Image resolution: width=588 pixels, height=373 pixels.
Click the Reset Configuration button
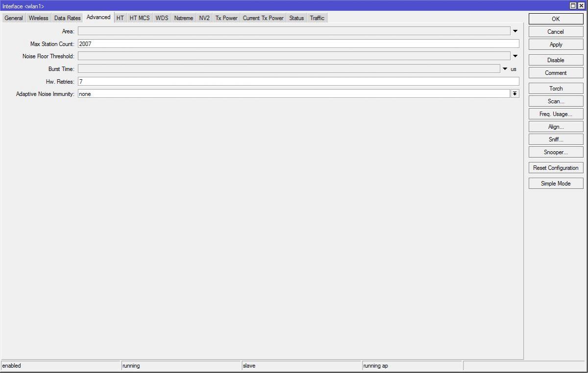click(556, 168)
